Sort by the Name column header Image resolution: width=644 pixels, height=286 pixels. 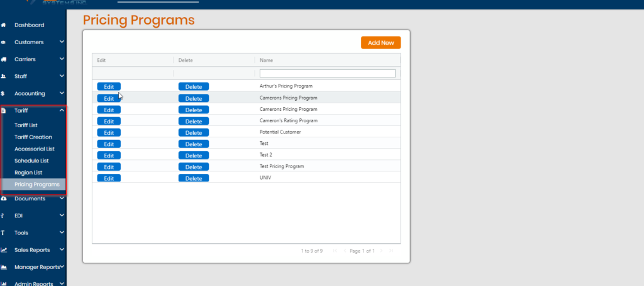(266, 60)
